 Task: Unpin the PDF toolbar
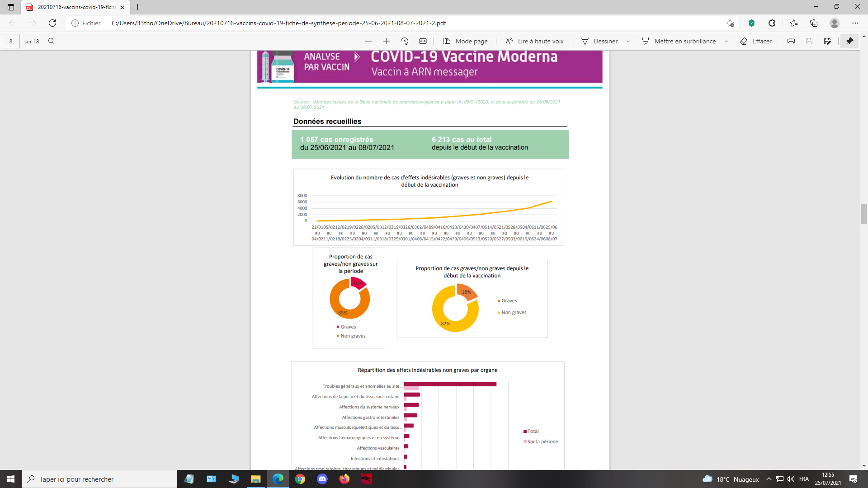point(849,41)
